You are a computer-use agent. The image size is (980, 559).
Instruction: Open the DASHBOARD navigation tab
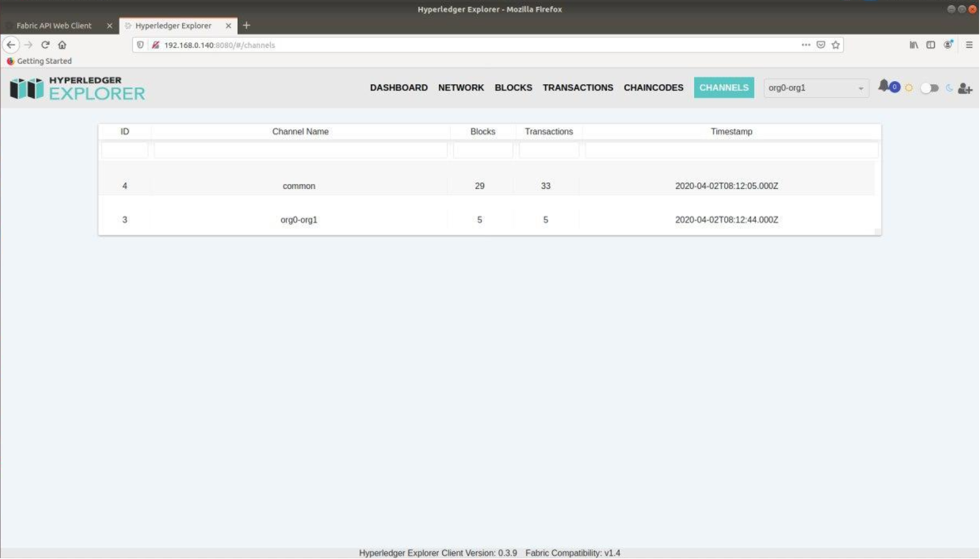tap(398, 88)
